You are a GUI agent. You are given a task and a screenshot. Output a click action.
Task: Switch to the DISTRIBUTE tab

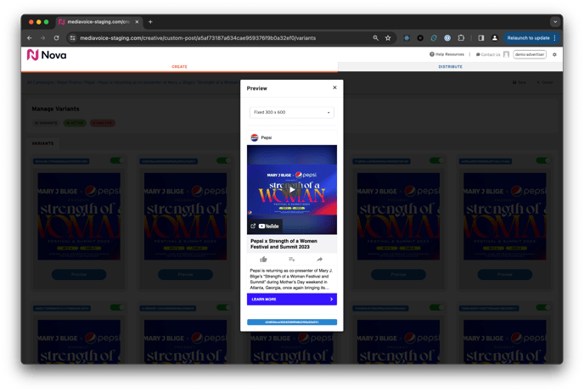pyautogui.click(x=450, y=66)
